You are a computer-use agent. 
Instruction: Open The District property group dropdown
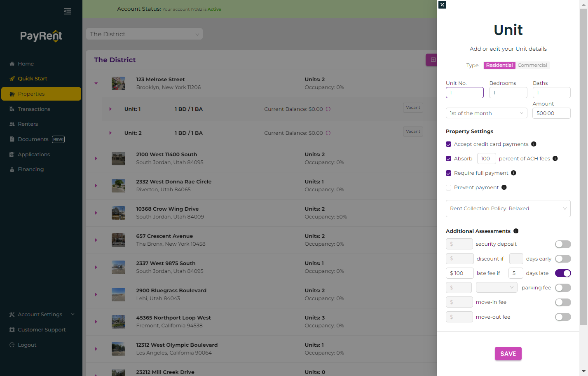pyautogui.click(x=144, y=34)
